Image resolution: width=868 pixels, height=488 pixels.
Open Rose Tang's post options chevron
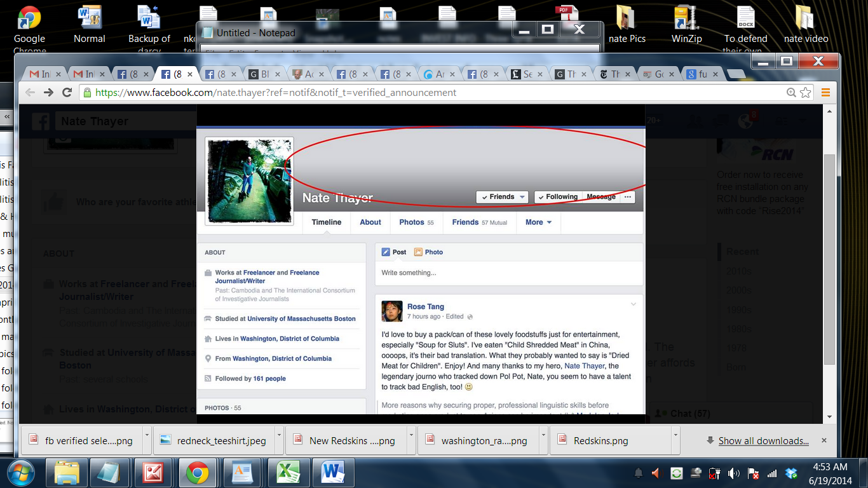coord(633,304)
